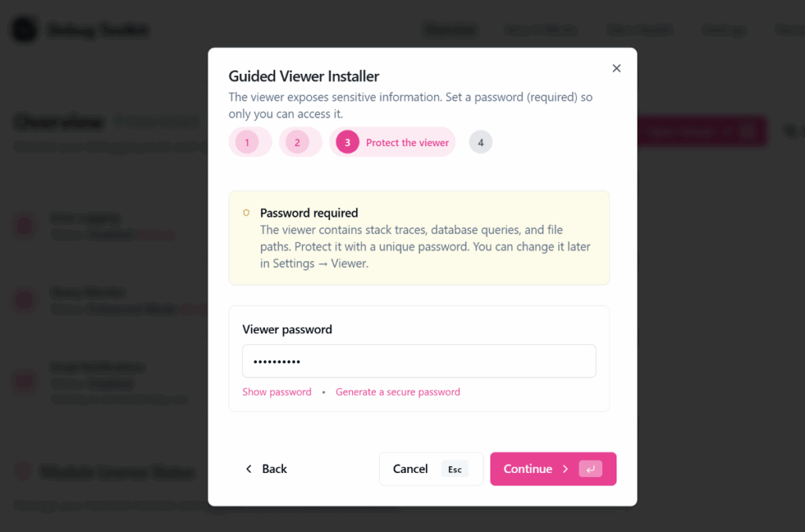Click inside the Viewer password field

pyautogui.click(x=418, y=361)
